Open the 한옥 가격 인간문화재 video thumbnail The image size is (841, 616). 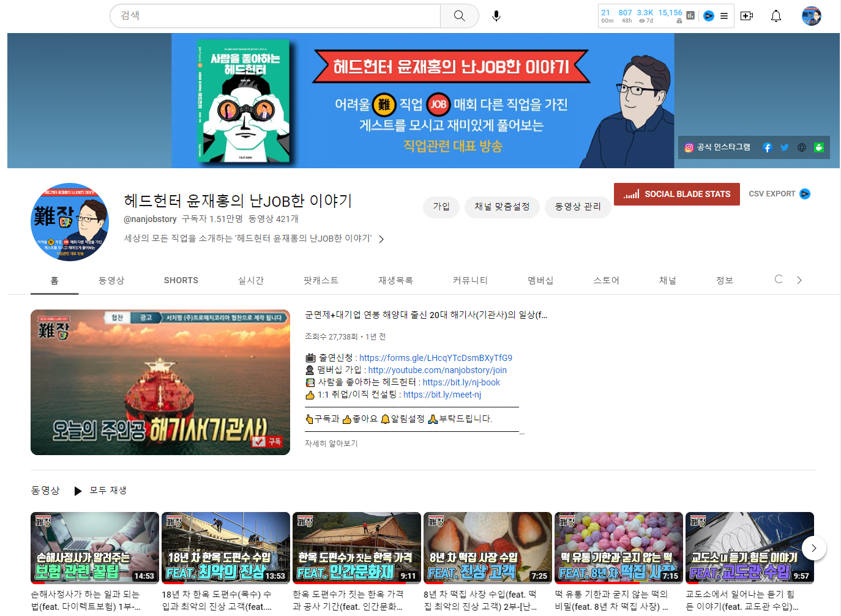[357, 548]
